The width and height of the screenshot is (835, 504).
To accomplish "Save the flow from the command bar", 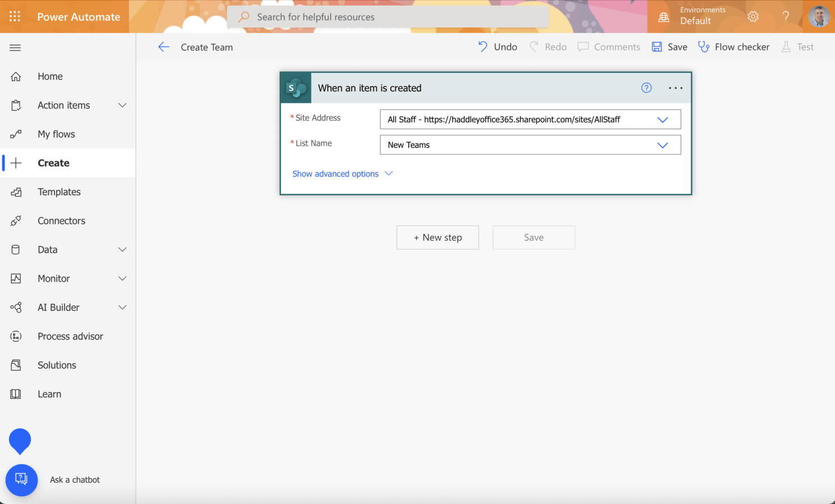I will [669, 47].
